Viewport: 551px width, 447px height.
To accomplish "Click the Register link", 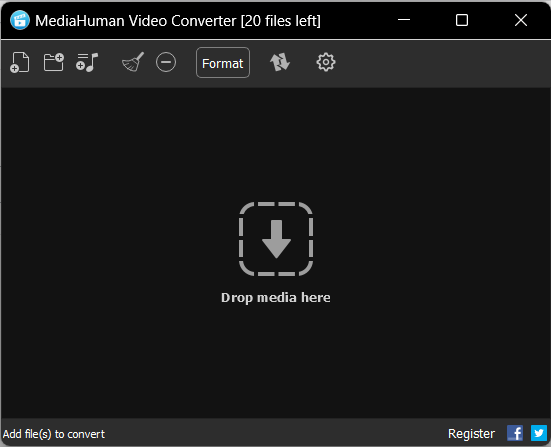I will (471, 434).
